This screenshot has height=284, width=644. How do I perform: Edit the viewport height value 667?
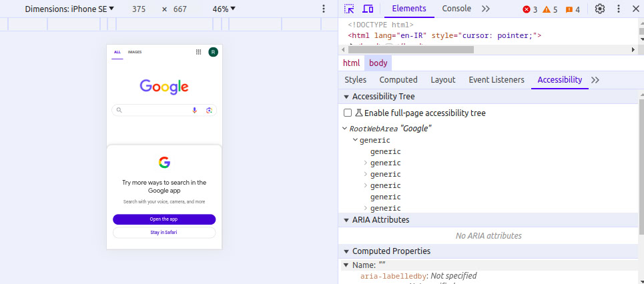click(x=180, y=9)
